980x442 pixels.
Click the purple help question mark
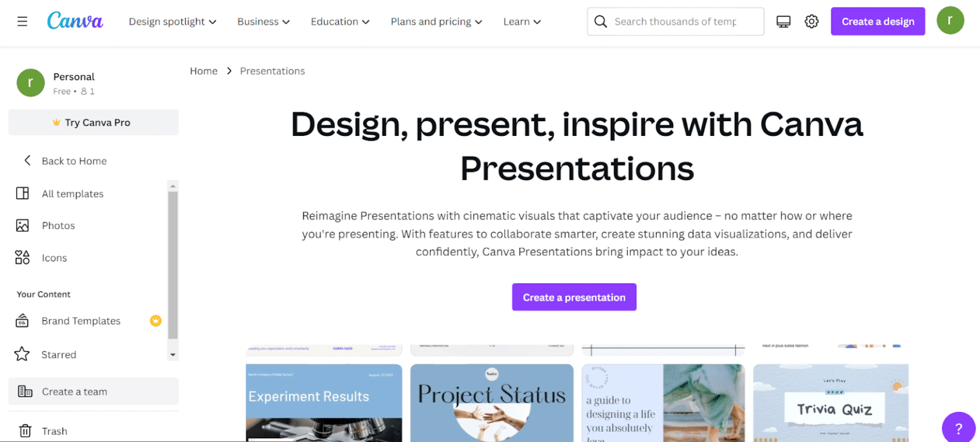[958, 427]
